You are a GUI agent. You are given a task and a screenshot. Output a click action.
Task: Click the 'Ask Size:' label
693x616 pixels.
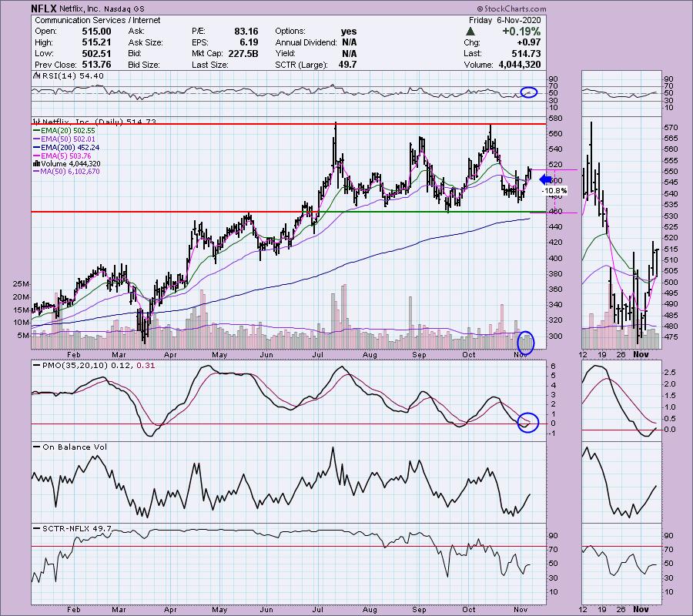tap(145, 42)
